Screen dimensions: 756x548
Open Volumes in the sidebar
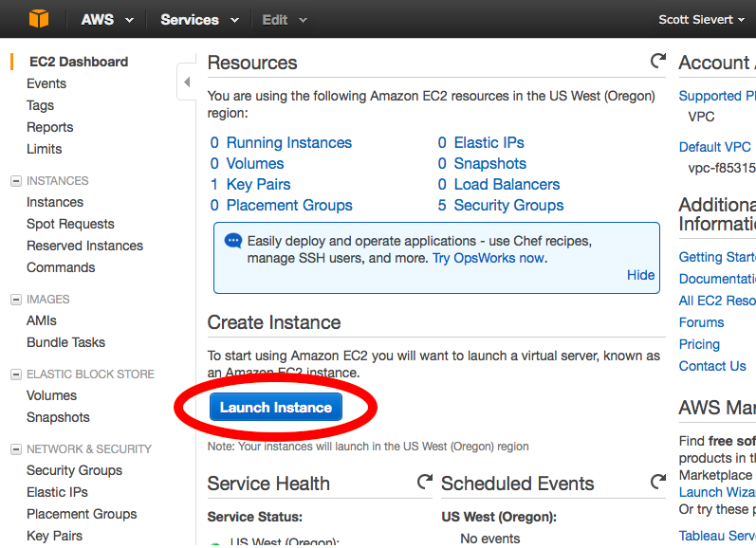51,395
